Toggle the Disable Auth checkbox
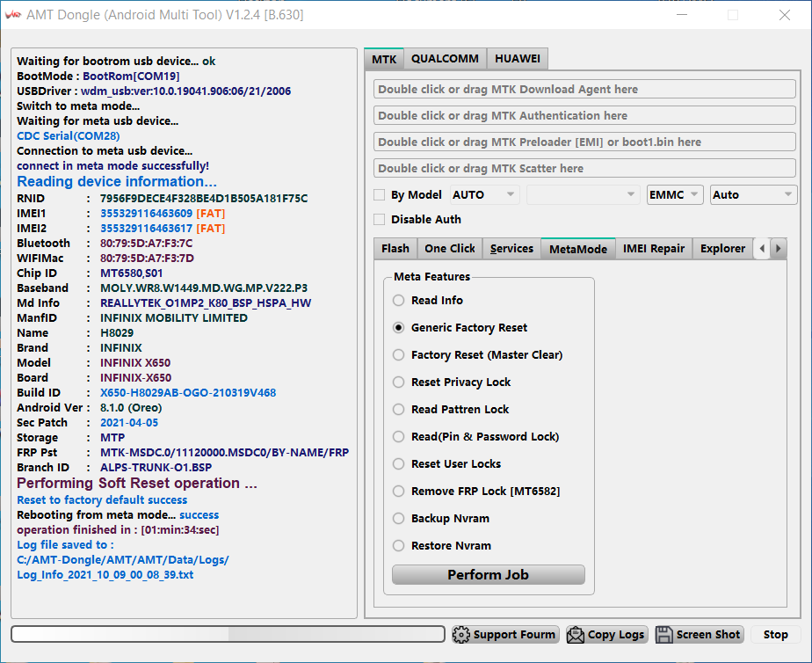Screen dimensions: 812x663 point(380,220)
